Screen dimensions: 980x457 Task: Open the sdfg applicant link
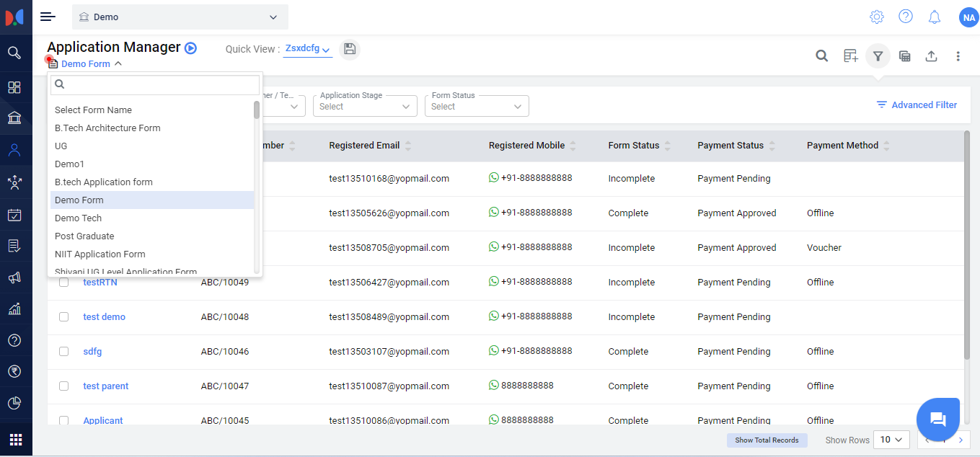coord(92,352)
